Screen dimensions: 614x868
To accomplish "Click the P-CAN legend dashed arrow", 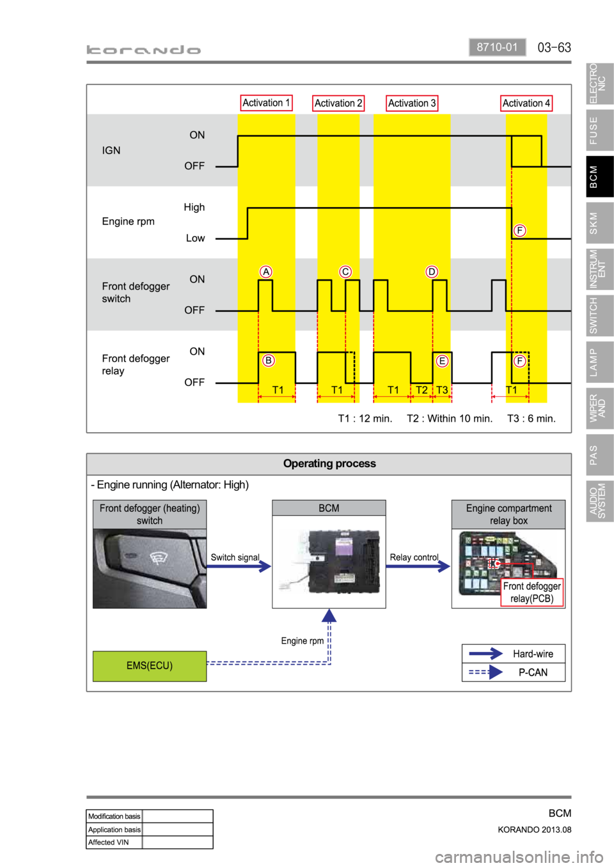I will (486, 672).
